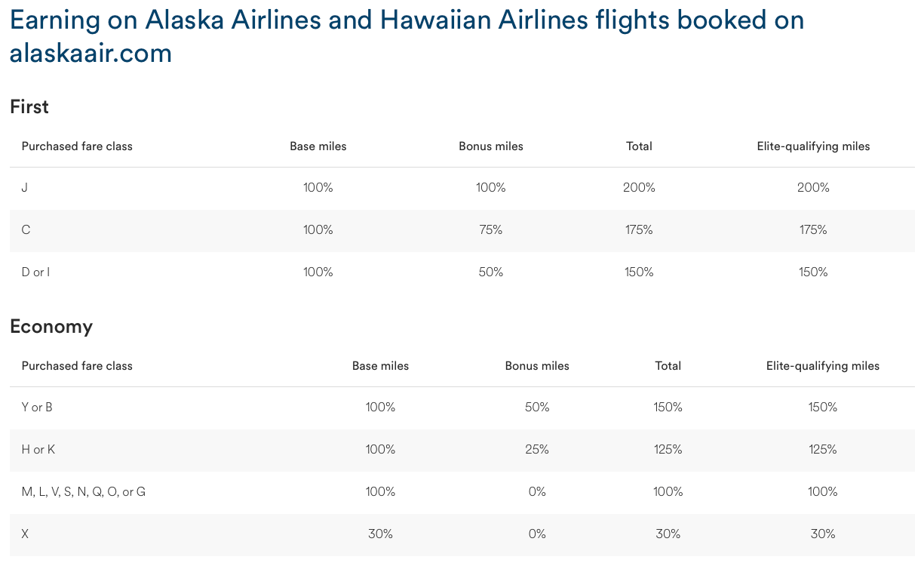924x563 pixels.
Task: Click 'M, L, V, S, N, Q, O, or G' cell
Action: pyautogui.click(x=84, y=492)
